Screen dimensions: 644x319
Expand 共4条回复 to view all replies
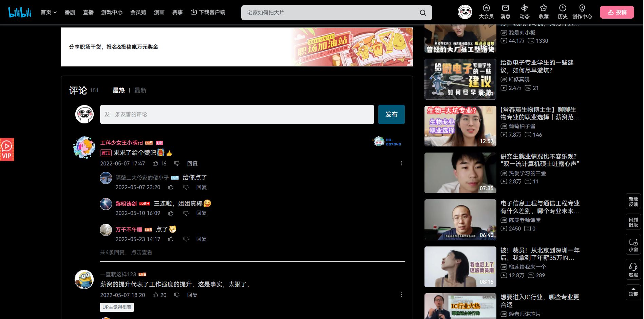pyautogui.click(x=126, y=252)
